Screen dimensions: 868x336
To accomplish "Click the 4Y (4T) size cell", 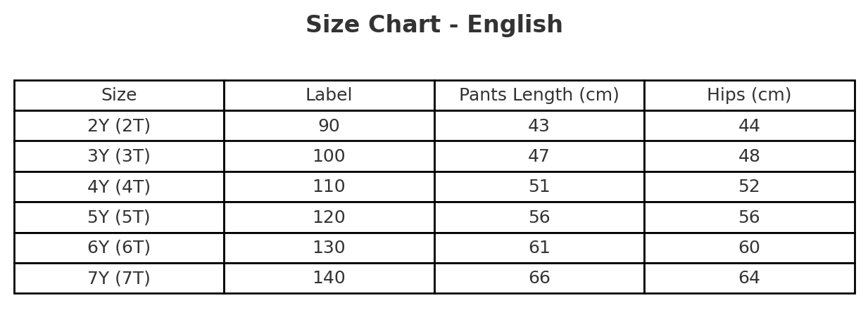I will pyautogui.click(x=119, y=187).
